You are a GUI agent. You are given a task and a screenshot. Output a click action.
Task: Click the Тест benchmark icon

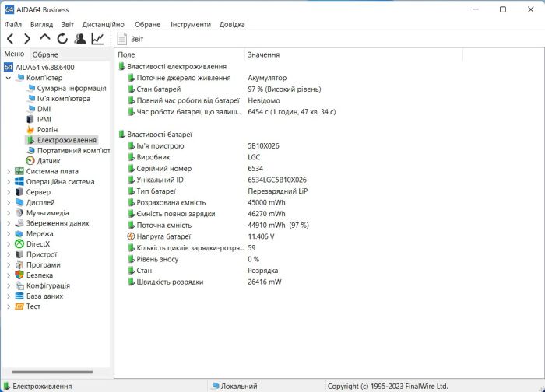click(x=19, y=306)
